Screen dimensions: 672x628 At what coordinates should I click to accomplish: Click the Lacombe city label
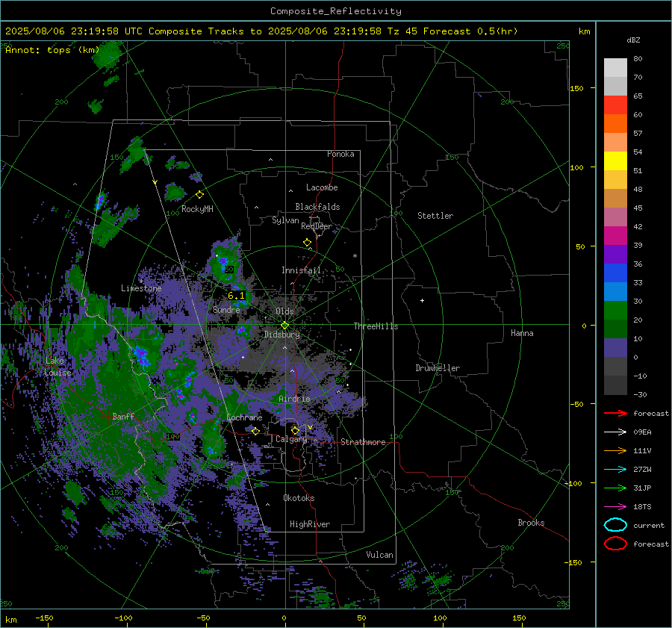click(x=322, y=187)
